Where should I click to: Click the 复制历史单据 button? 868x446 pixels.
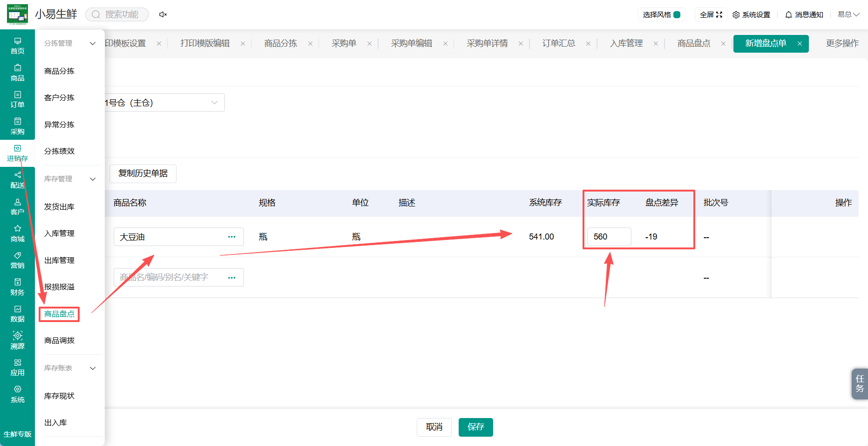(143, 173)
